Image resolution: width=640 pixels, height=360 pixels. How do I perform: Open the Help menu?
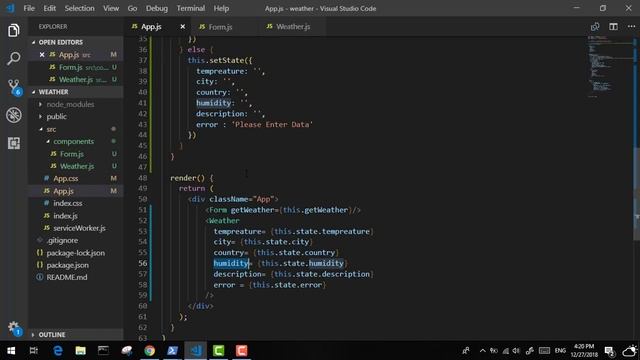coord(221,8)
